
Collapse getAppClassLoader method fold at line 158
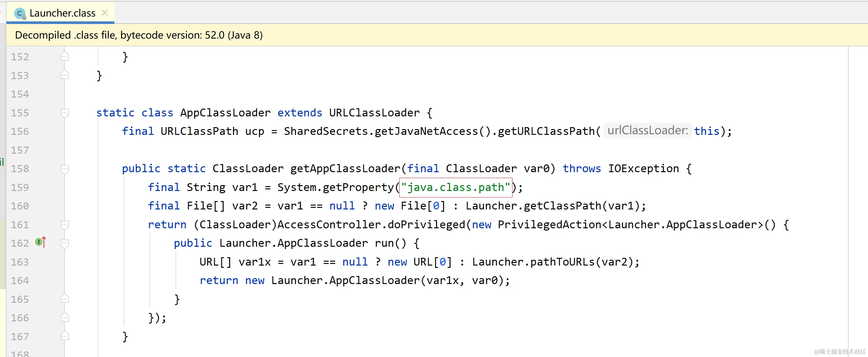click(x=65, y=169)
